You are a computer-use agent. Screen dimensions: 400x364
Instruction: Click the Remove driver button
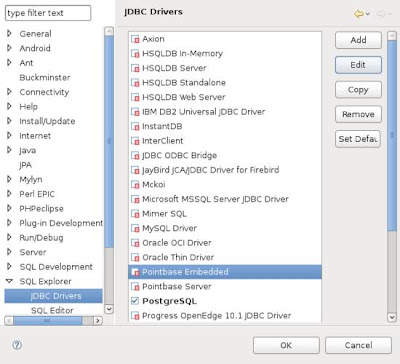pos(358,114)
